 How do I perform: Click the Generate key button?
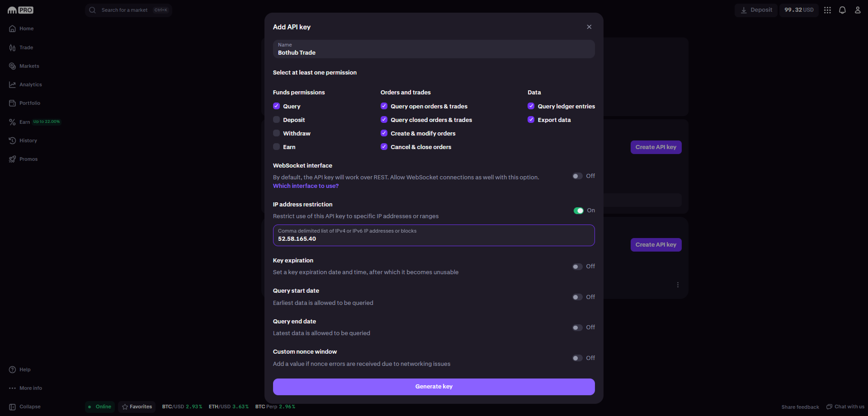pyautogui.click(x=434, y=386)
